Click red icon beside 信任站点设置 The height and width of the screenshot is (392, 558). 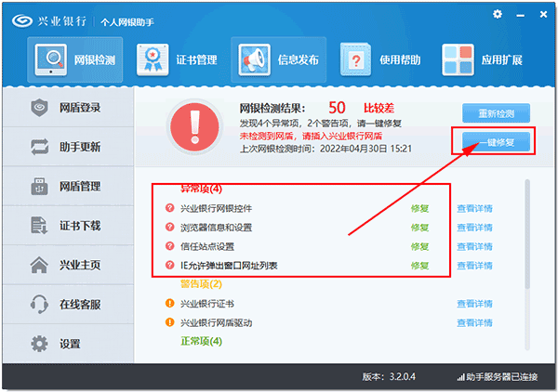(x=170, y=246)
